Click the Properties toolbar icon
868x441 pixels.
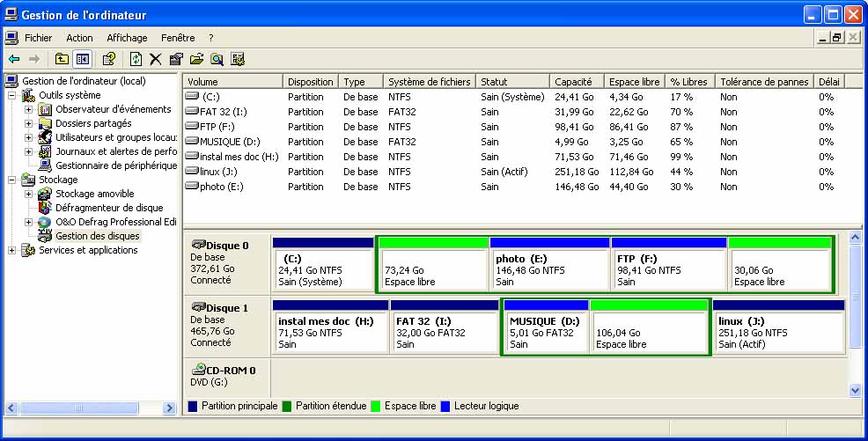[x=176, y=59]
